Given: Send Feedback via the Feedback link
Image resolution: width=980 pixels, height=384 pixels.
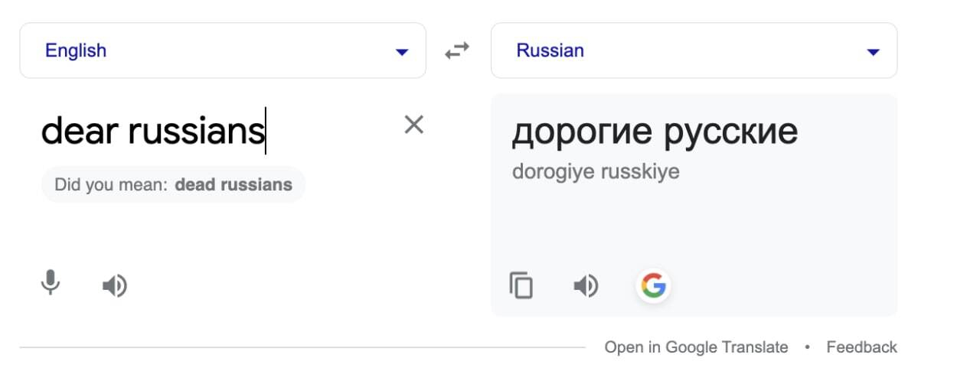Looking at the screenshot, I should 861,347.
